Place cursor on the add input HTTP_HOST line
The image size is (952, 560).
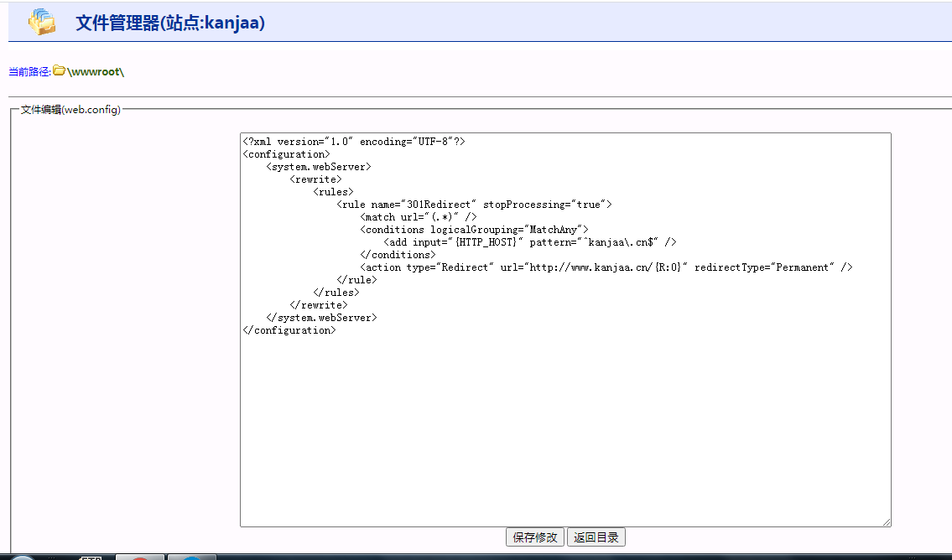coord(529,242)
